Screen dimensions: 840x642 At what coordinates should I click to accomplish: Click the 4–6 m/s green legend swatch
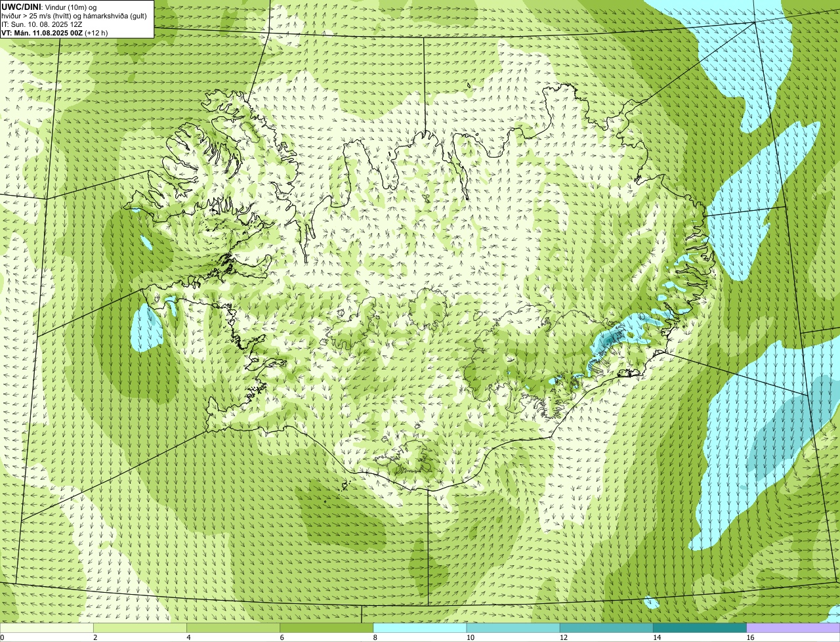point(233,628)
